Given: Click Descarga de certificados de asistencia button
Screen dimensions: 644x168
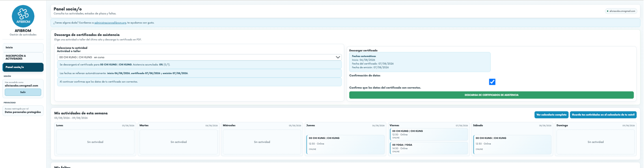Looking at the screenshot, I should 491,95.
